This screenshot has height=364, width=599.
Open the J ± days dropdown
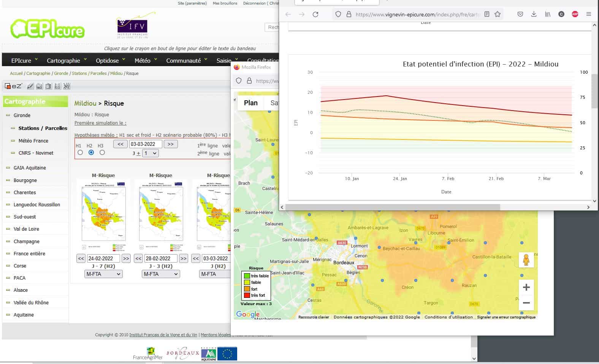tap(151, 153)
